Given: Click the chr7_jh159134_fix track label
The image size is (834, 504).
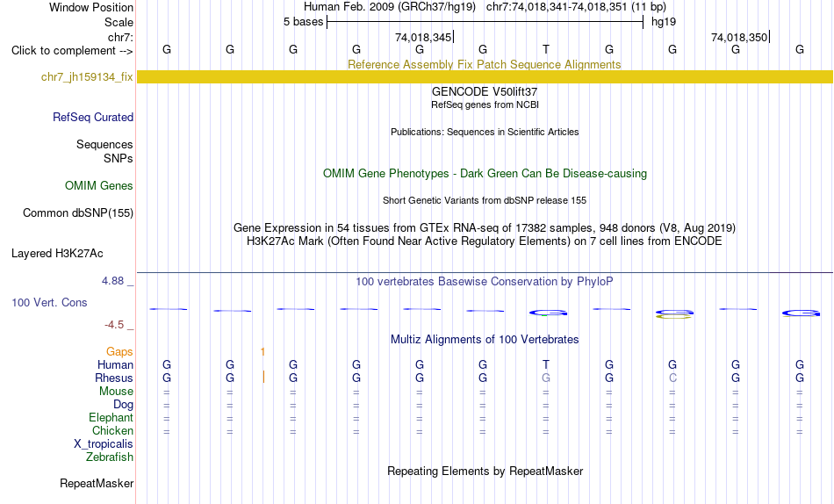Looking at the screenshot, I should (x=87, y=77).
